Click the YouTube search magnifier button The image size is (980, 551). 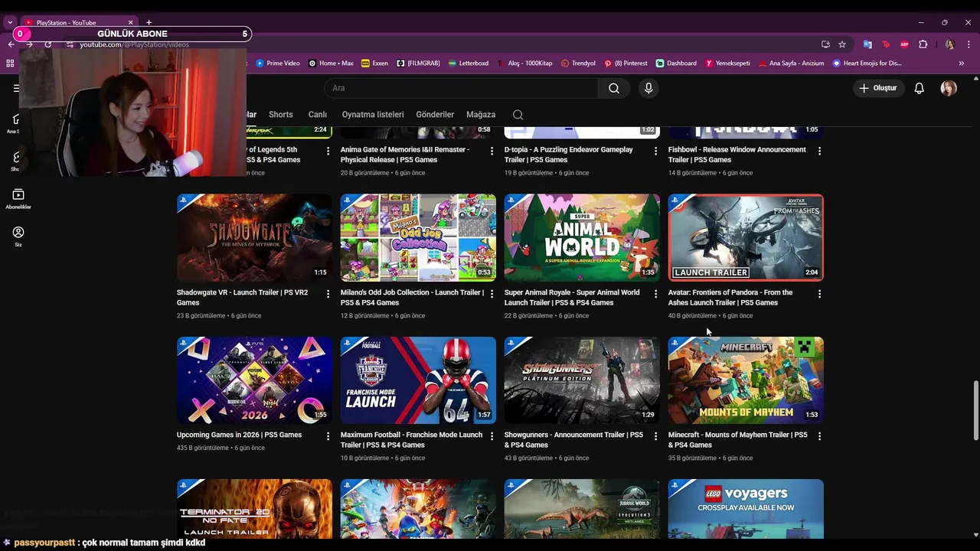point(614,88)
